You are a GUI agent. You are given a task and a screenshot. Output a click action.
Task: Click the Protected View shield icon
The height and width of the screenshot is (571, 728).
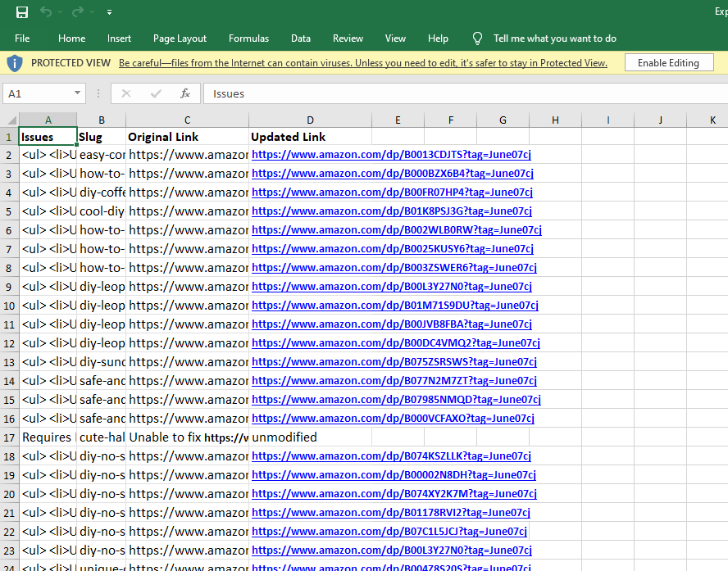(15, 62)
